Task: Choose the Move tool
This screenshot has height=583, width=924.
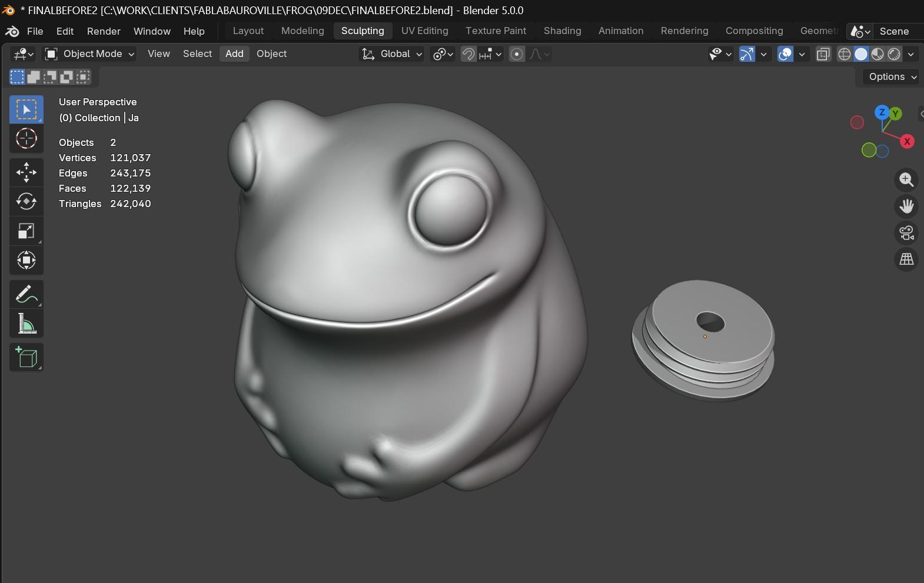Action: [26, 172]
